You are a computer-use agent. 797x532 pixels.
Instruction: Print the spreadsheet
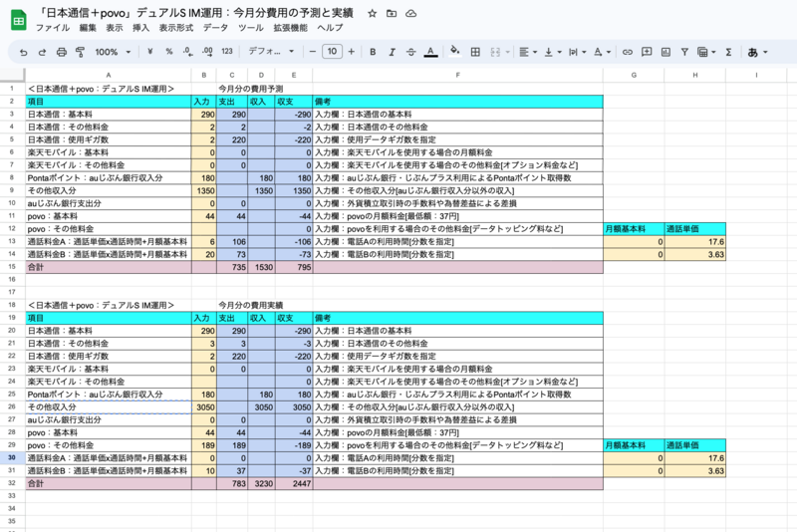pos(61,52)
